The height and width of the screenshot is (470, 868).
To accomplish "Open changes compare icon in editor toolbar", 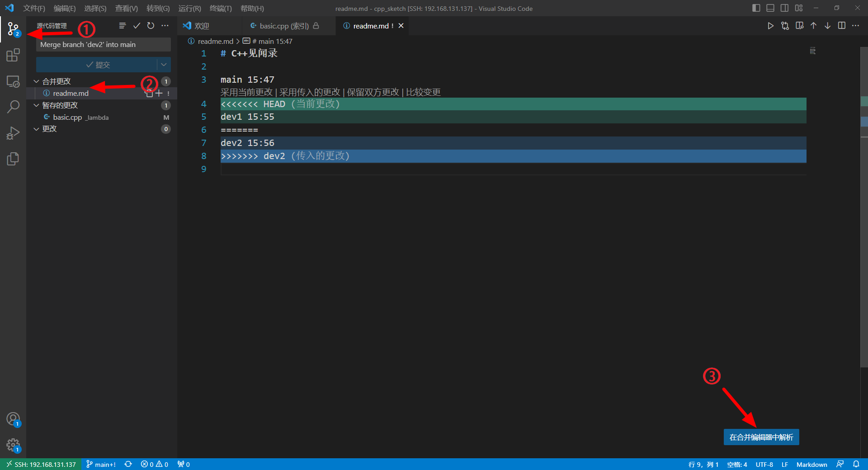I will click(785, 26).
